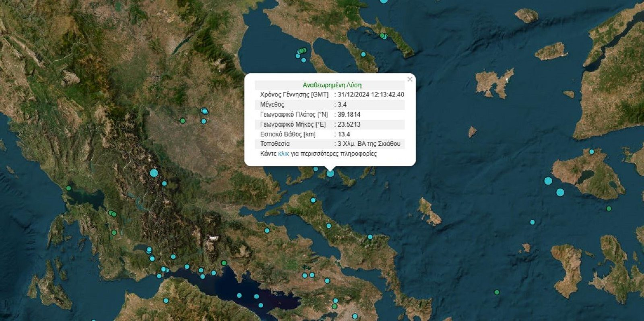The height and width of the screenshot is (321, 644).
Task: Click the "Αναθεωρημένη Λύση" popup heading
Action: [332, 85]
